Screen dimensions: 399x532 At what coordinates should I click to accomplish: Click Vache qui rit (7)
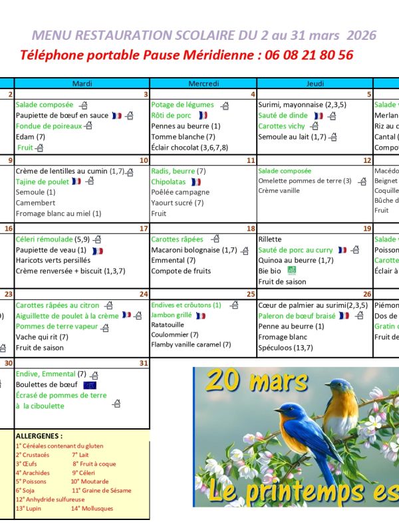click(x=42, y=337)
